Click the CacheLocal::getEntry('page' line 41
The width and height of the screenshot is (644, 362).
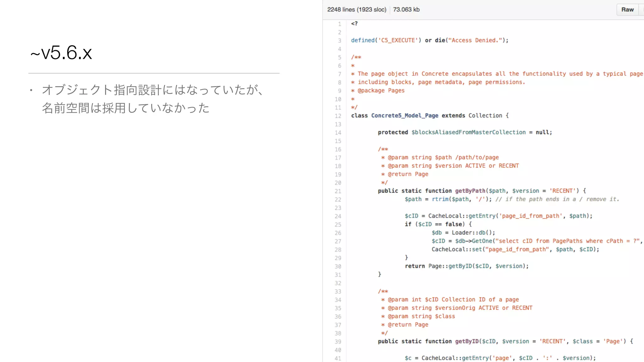500,358
